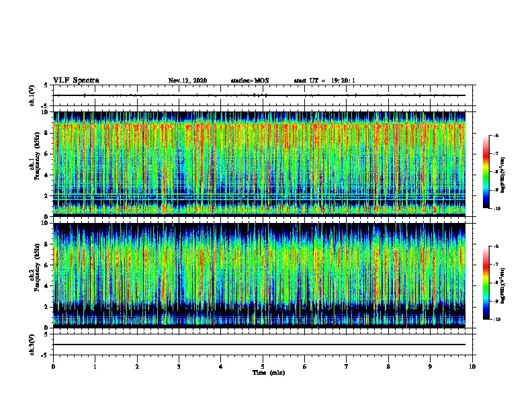Click the ch.2 colorbar log(PSD) unit label
532x411 pixels.
(503, 286)
